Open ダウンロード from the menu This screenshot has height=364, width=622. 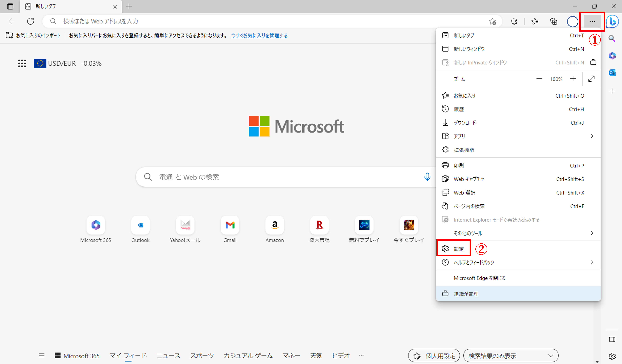[x=518, y=123]
